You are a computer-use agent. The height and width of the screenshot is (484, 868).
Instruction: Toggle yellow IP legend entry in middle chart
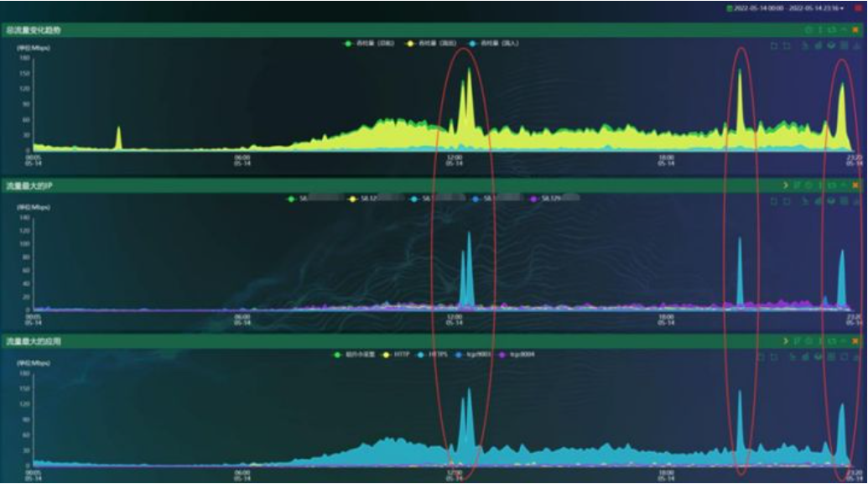(376, 198)
